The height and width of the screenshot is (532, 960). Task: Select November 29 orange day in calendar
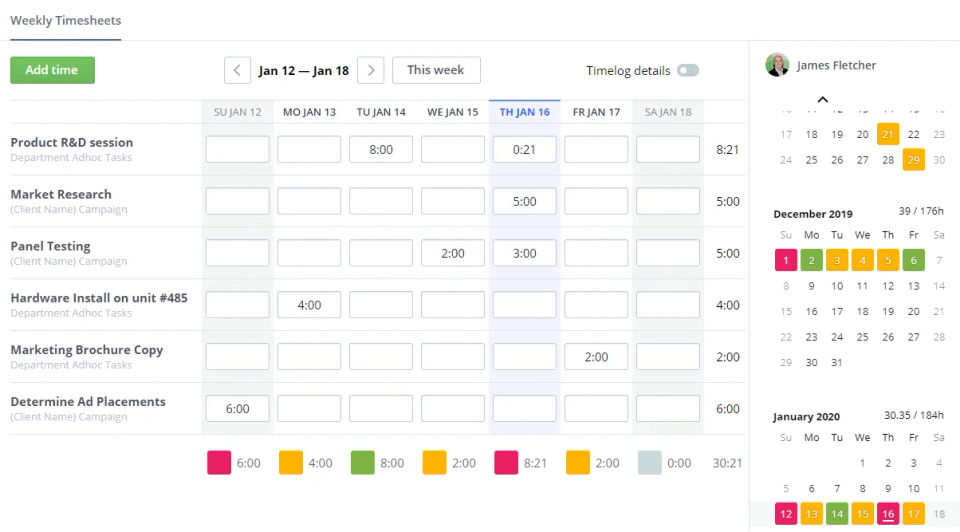point(913,160)
